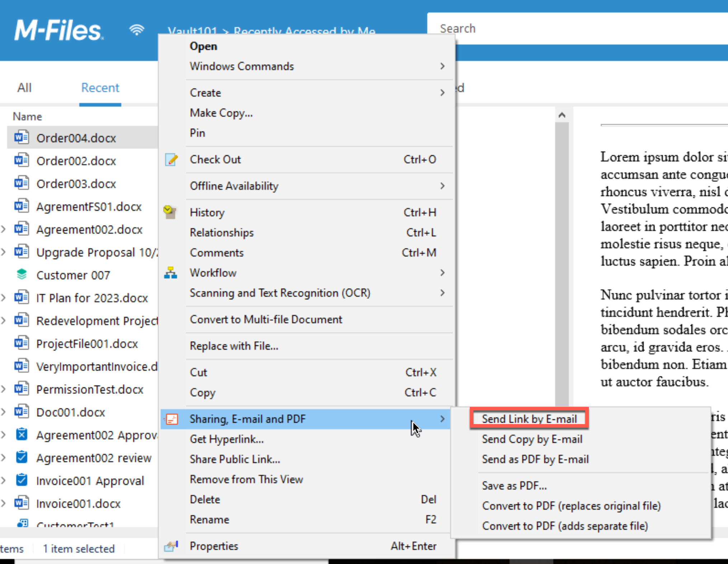Open the Scanning and Text Recognition submenu
728x564 pixels.
pyautogui.click(x=307, y=293)
